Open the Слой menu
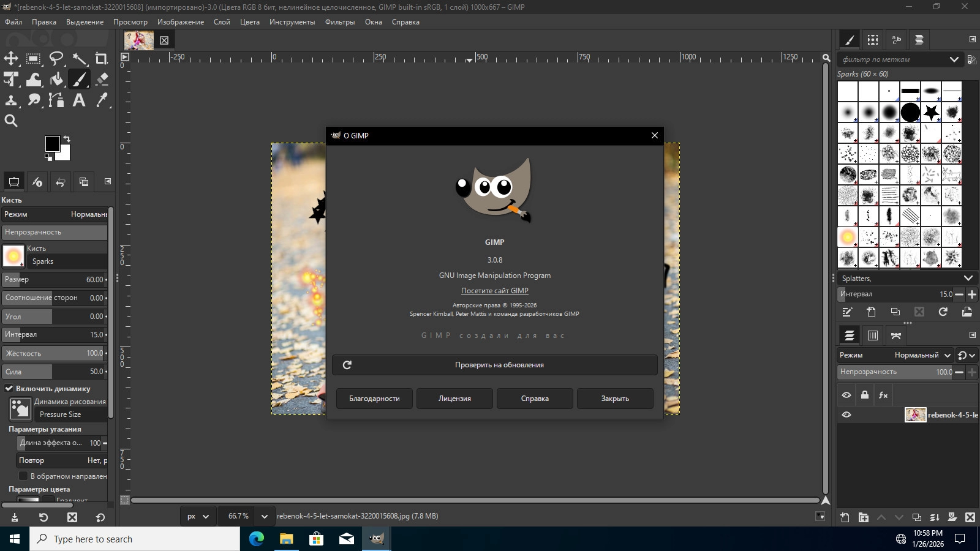This screenshot has height=551, width=980. pos(222,22)
